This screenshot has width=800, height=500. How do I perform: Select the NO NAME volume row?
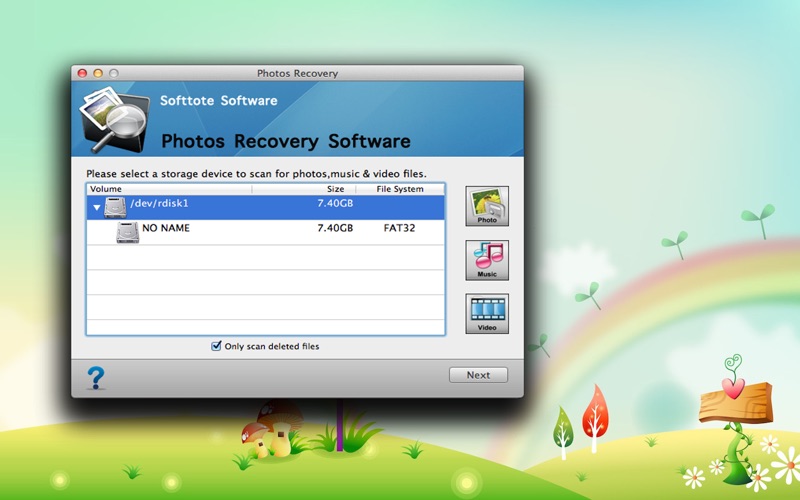pos(265,232)
